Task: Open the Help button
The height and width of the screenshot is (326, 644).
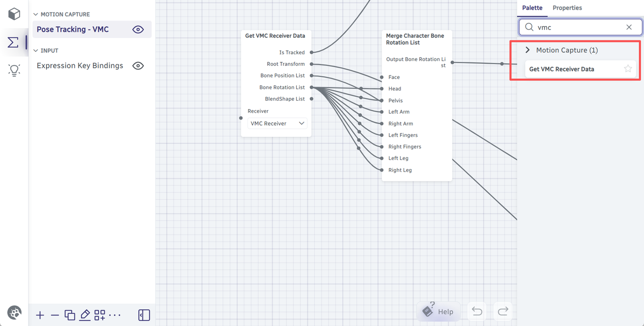Action: point(438,311)
